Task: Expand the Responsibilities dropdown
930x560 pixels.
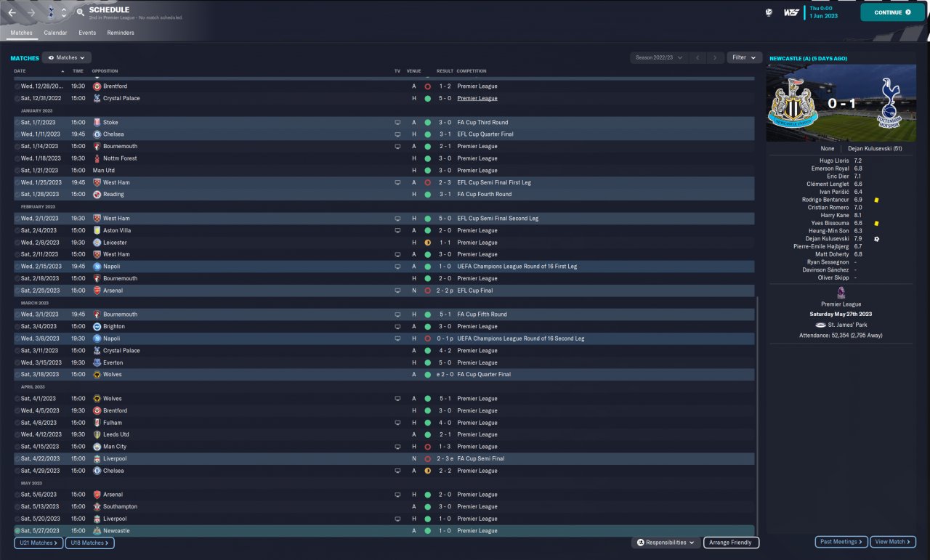Action: click(x=665, y=543)
